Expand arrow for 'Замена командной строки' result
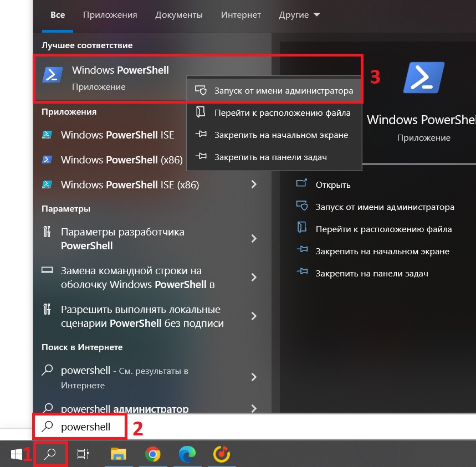Image resolution: width=476 pixels, height=467 pixels. pyautogui.click(x=254, y=278)
